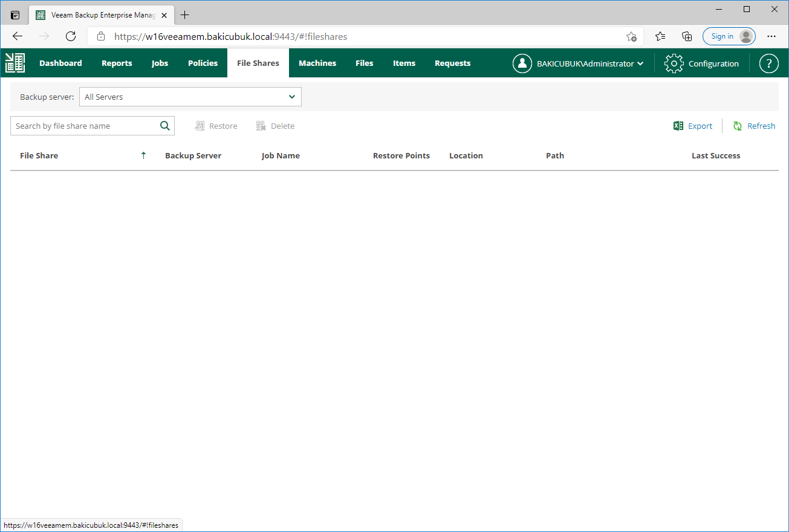Viewport: 789px width, 532px height.
Task: Export list to Excel
Action: click(x=693, y=126)
